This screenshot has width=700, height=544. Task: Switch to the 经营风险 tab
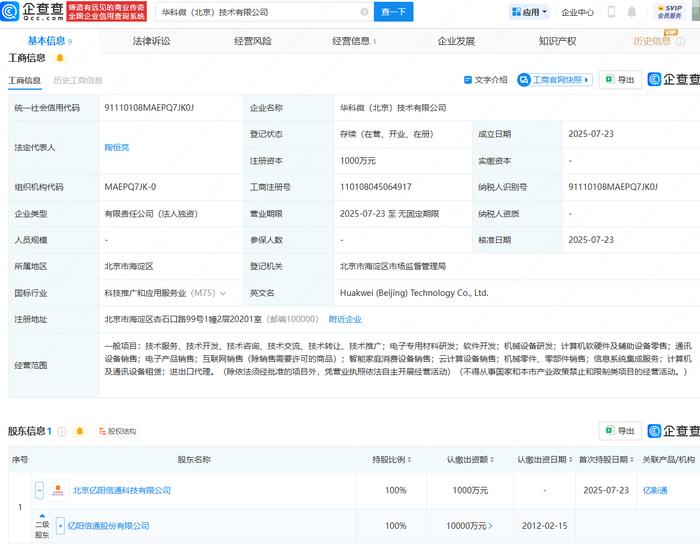[x=253, y=41]
